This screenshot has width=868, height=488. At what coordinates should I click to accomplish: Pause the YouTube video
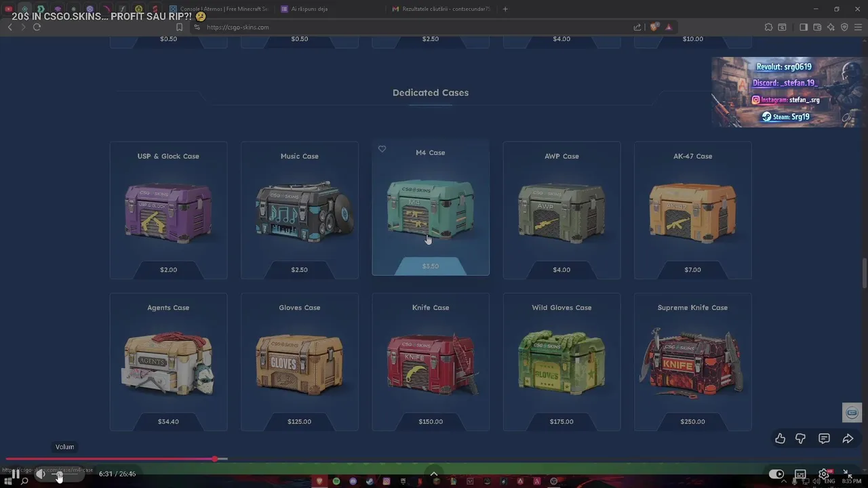point(15,474)
